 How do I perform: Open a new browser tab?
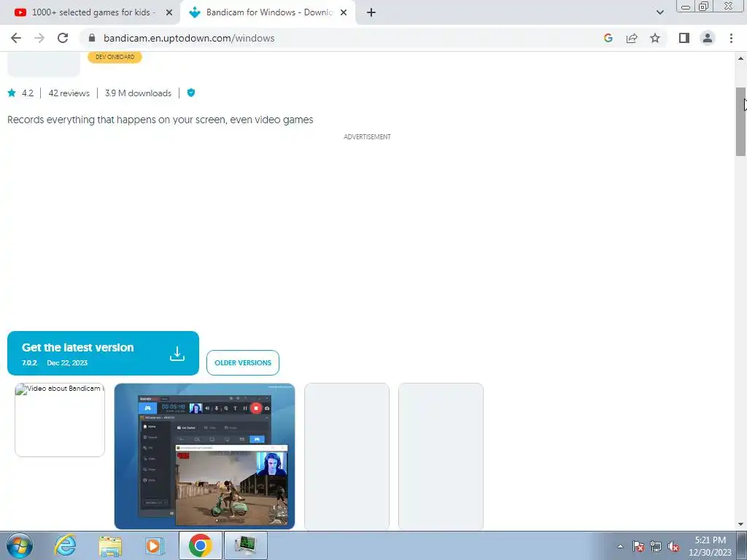coord(371,12)
